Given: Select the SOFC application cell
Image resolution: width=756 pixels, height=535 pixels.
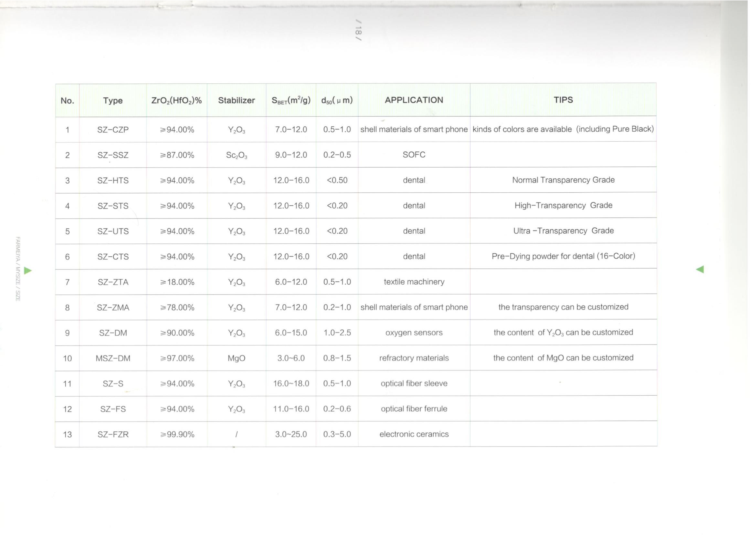Looking at the screenshot, I should coord(414,155).
